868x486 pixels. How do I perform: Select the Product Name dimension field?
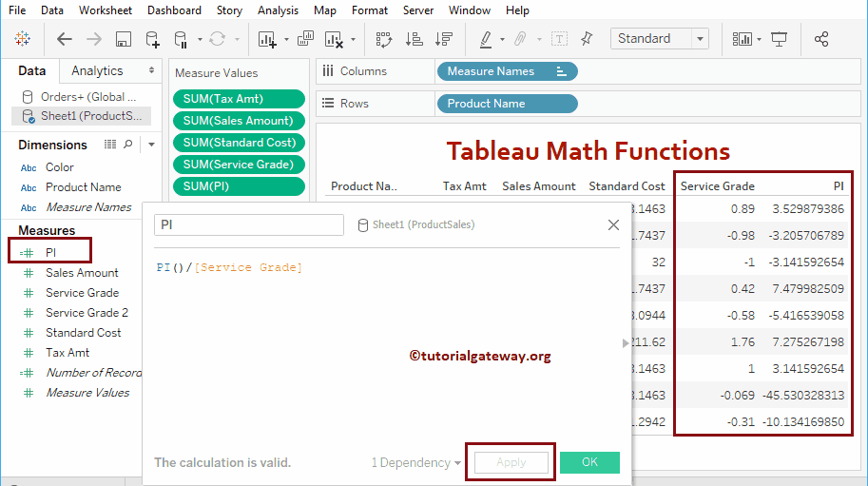click(x=83, y=187)
